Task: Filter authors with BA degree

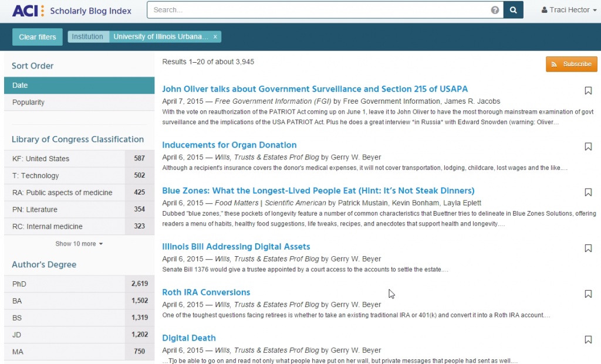Action: click(x=79, y=301)
